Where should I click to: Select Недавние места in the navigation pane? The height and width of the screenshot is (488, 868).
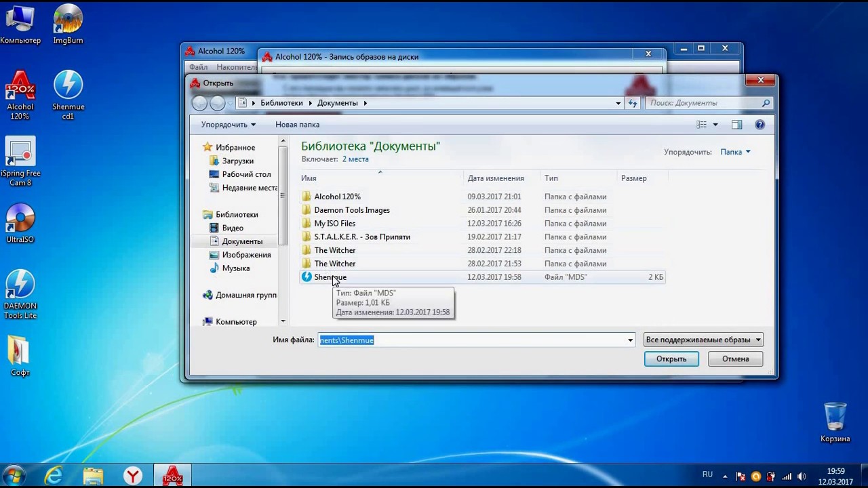tap(243, 188)
